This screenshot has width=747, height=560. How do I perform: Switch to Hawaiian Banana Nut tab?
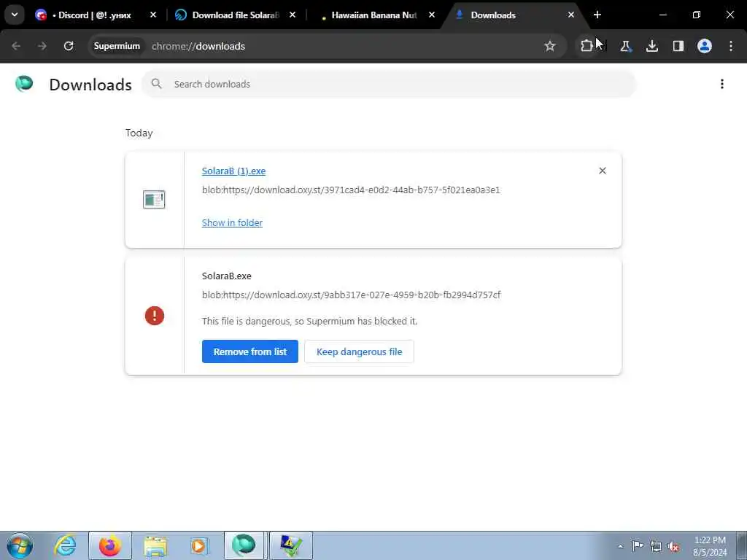click(371, 15)
